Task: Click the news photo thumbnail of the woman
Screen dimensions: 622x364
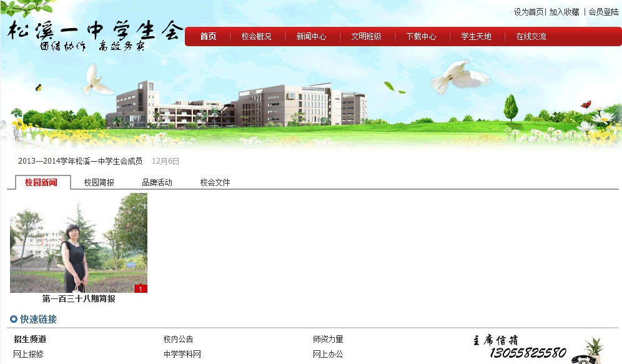Action: 79,242
